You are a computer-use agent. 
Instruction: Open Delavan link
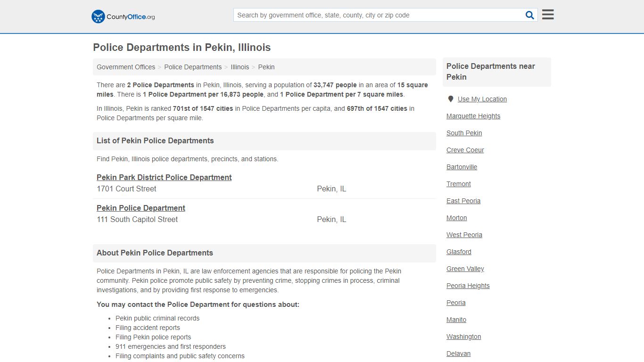[x=459, y=354]
